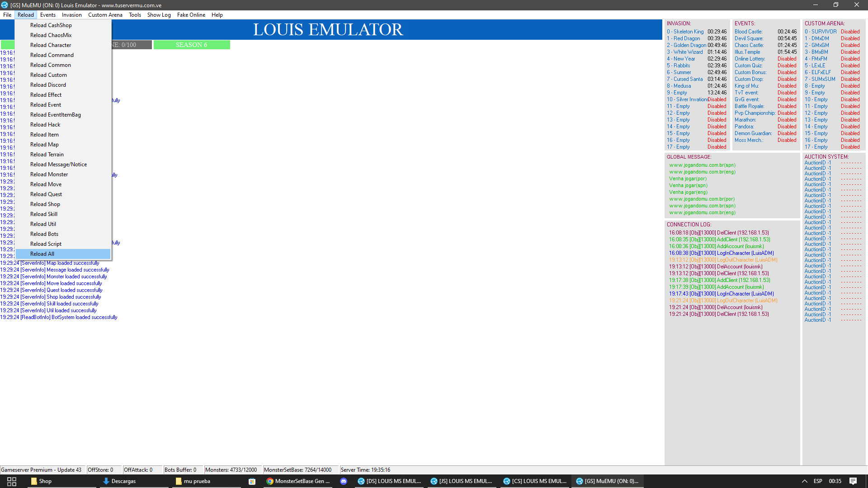The height and width of the screenshot is (488, 868).
Task: Switch to the DS LOUIS MS EMUL window
Action: 390,481
